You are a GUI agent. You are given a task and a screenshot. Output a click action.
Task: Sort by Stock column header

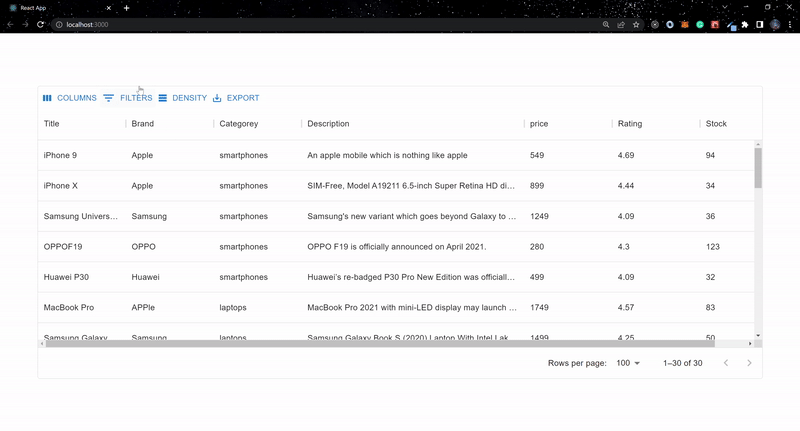[x=716, y=123]
